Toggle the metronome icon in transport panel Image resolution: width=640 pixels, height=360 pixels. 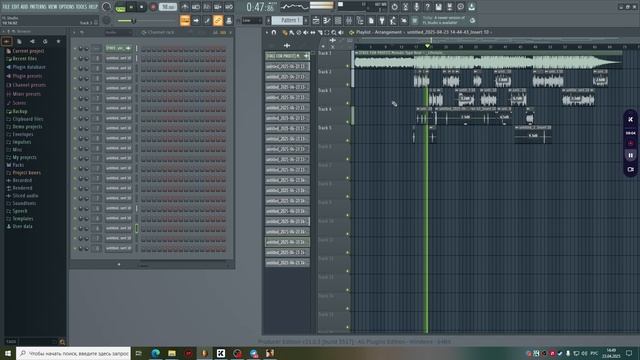[x=185, y=7]
